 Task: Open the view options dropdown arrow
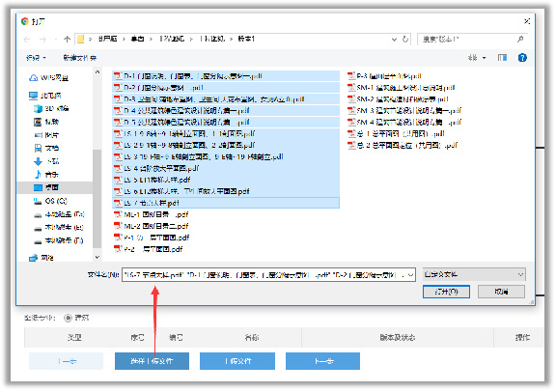pyautogui.click(x=484, y=58)
